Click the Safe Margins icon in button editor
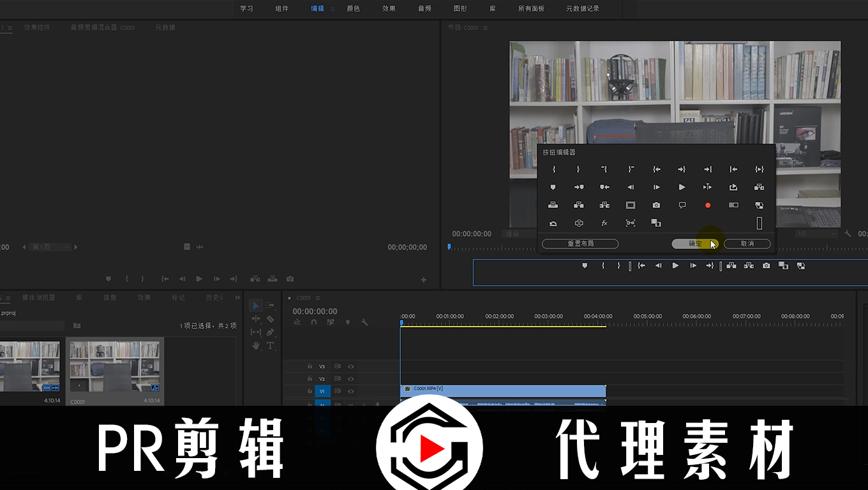This screenshot has height=490, width=868. tap(630, 205)
